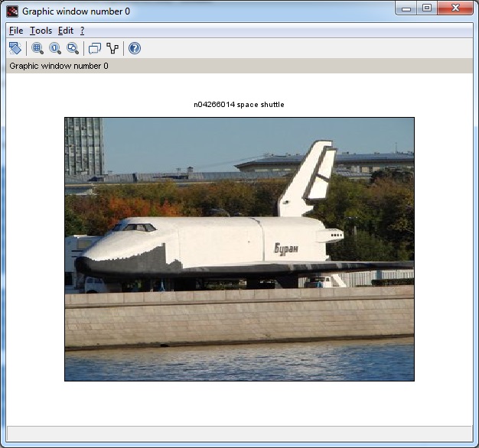Activate the Zoom area tool

(x=37, y=48)
